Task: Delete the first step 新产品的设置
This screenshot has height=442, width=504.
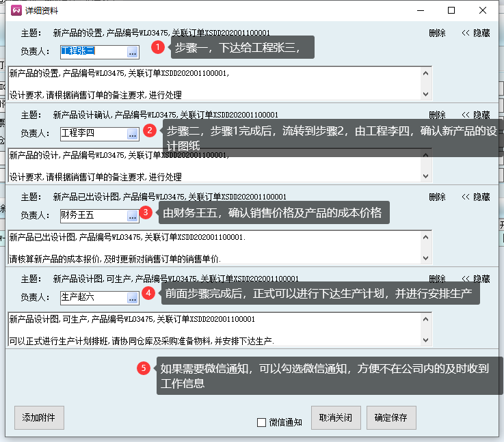Action: [437, 33]
